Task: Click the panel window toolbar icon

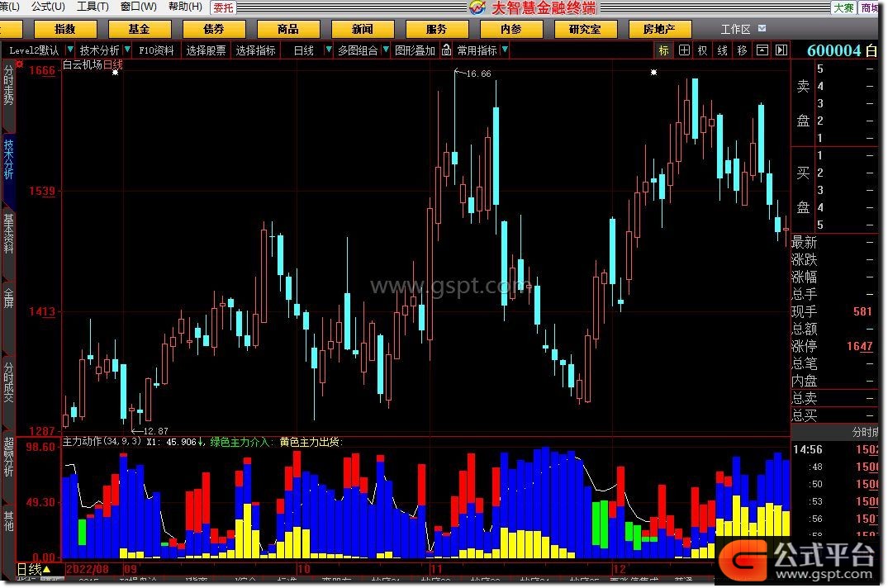Action: click(x=762, y=50)
